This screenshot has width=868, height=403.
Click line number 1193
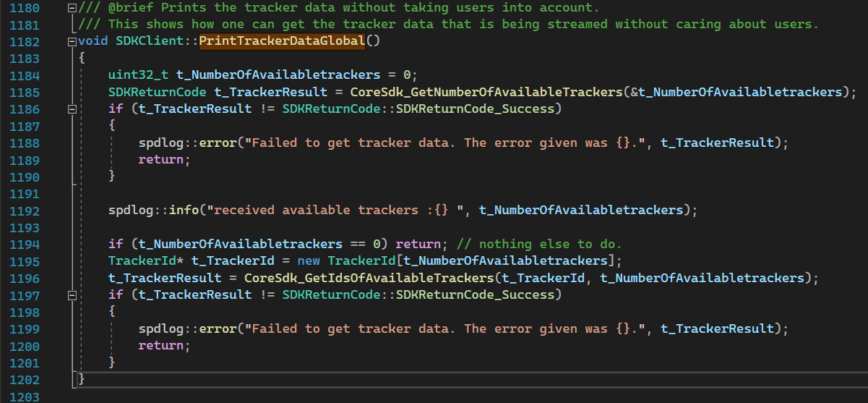coord(25,227)
